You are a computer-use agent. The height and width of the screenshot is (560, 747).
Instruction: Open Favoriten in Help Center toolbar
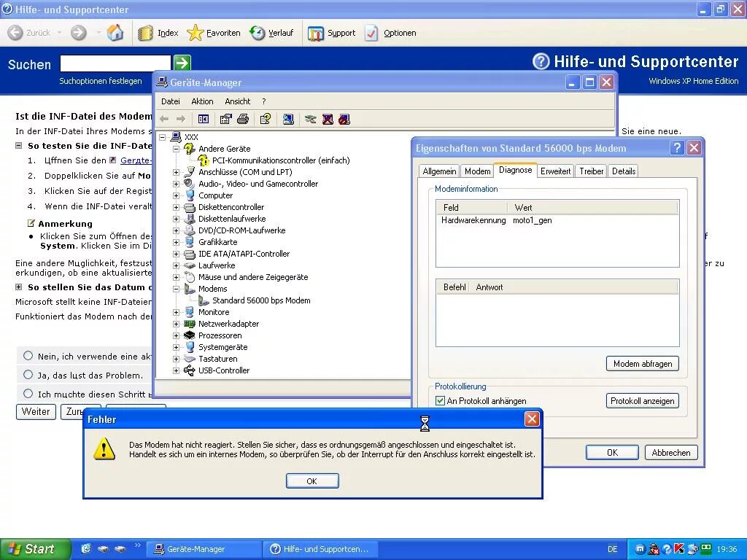(x=214, y=33)
